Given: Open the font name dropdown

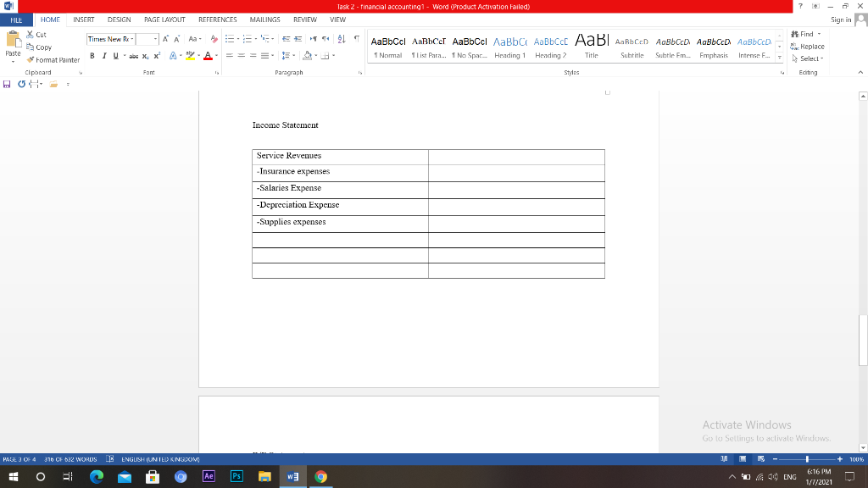Looking at the screenshot, I should 131,39.
